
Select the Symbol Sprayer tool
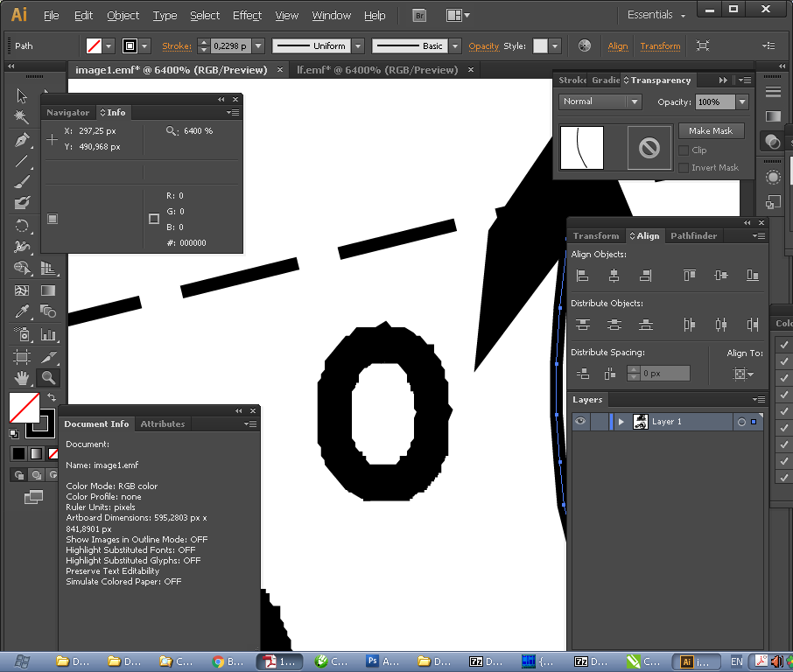tap(21, 335)
